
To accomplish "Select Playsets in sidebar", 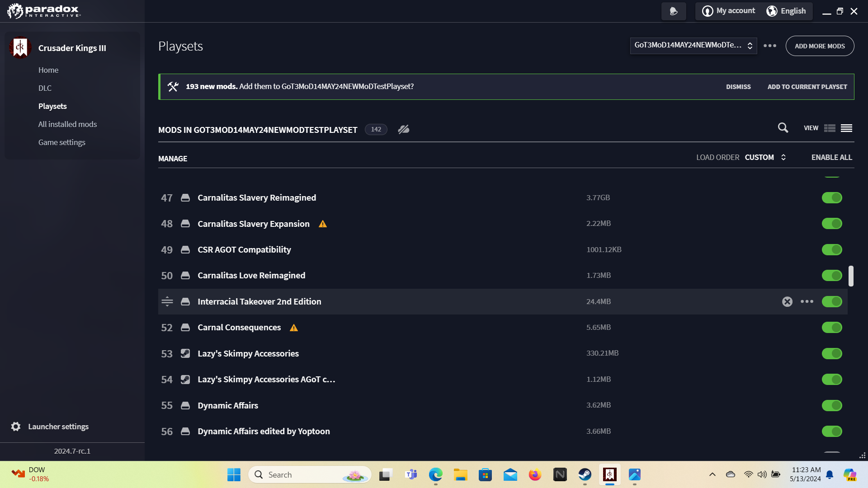I will click(52, 106).
